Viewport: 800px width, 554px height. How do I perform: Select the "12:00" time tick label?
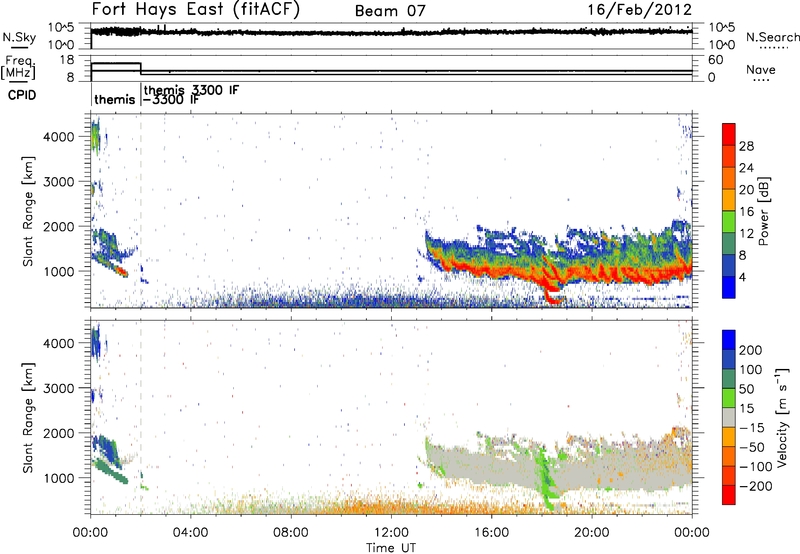click(391, 533)
